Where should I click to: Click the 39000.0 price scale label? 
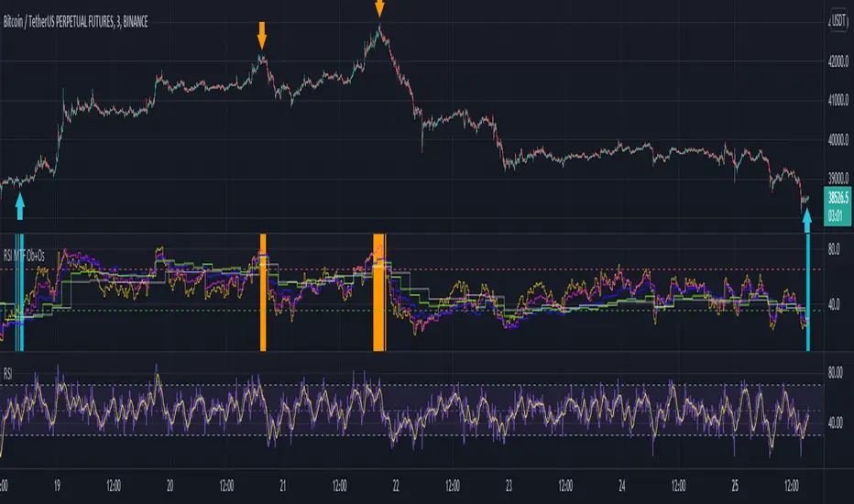tap(838, 178)
